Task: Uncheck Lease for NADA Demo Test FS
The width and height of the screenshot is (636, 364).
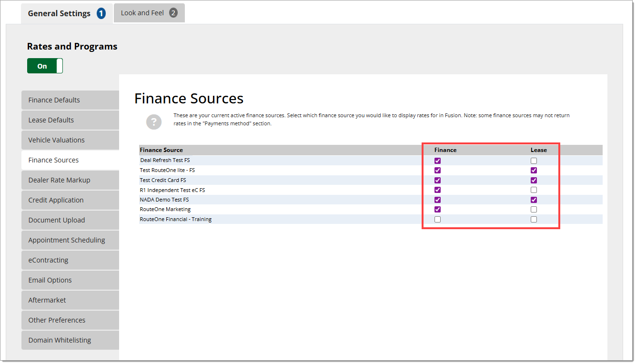Action: pyautogui.click(x=534, y=200)
